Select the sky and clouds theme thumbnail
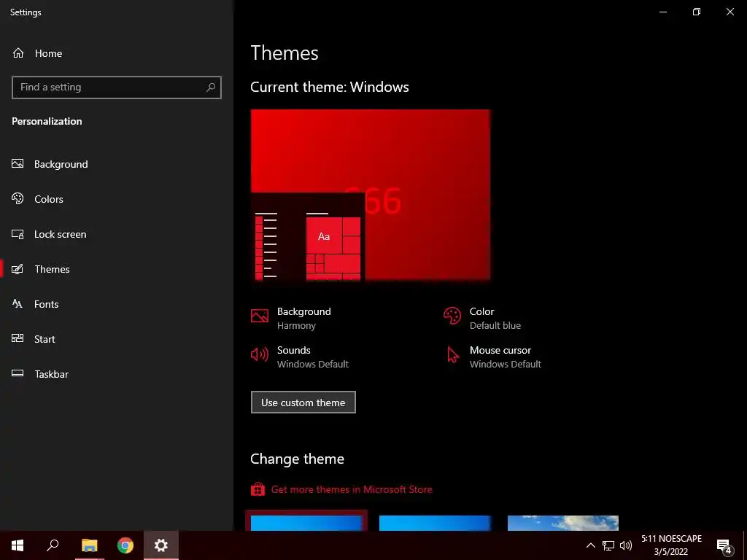The image size is (747, 560). 563,523
